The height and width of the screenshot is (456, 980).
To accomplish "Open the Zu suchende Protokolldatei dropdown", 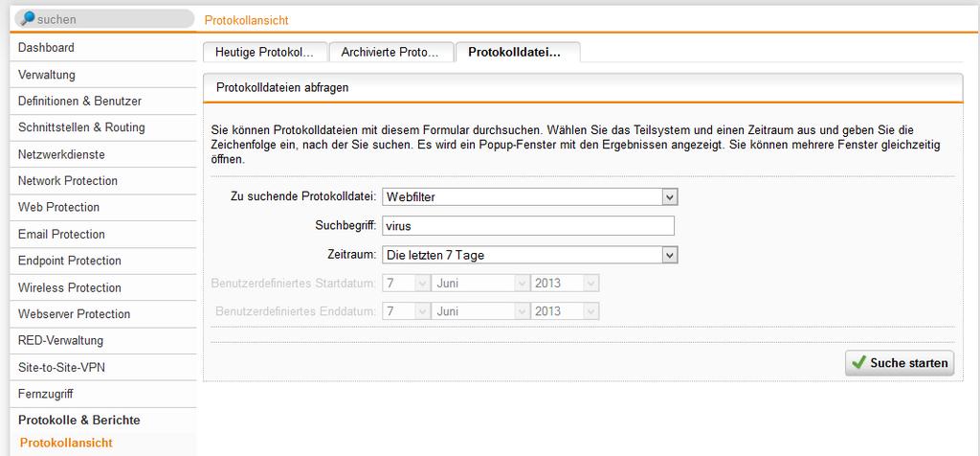I will point(530,196).
